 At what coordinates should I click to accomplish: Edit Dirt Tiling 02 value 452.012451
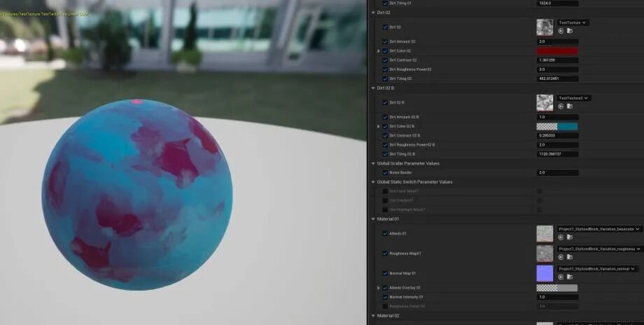tap(557, 78)
